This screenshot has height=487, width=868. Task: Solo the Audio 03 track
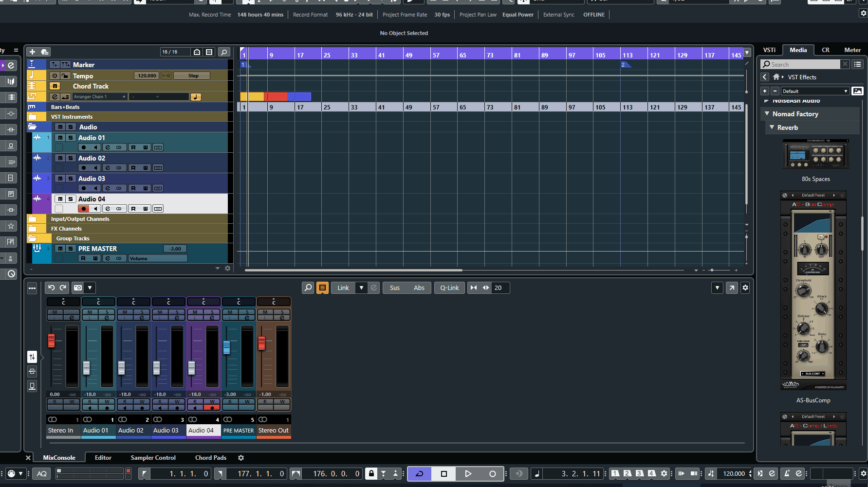[71, 179]
